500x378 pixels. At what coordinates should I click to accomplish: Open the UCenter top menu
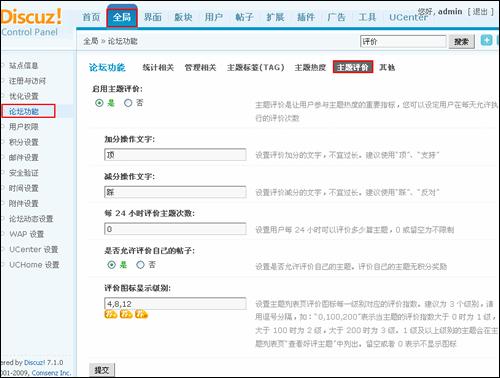[x=408, y=17]
